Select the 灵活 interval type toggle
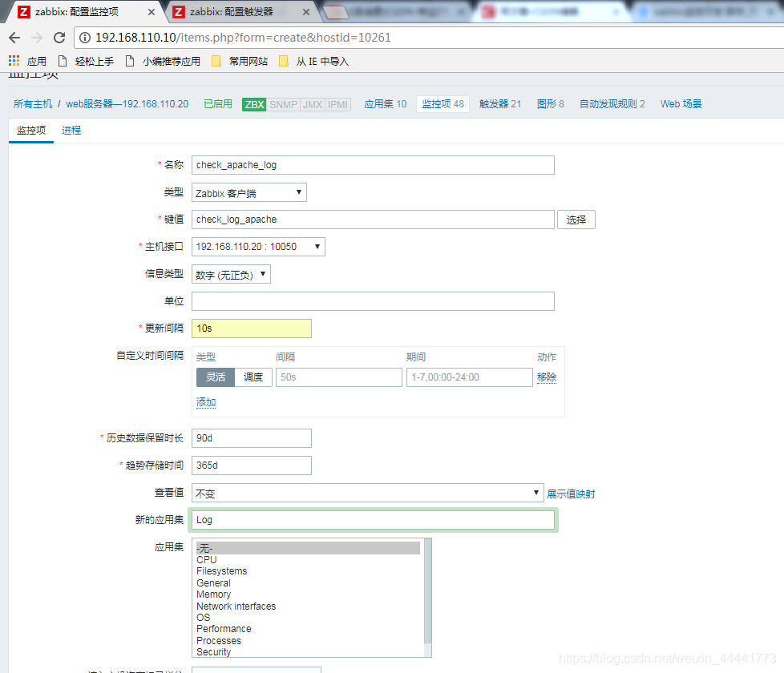 tap(216, 377)
